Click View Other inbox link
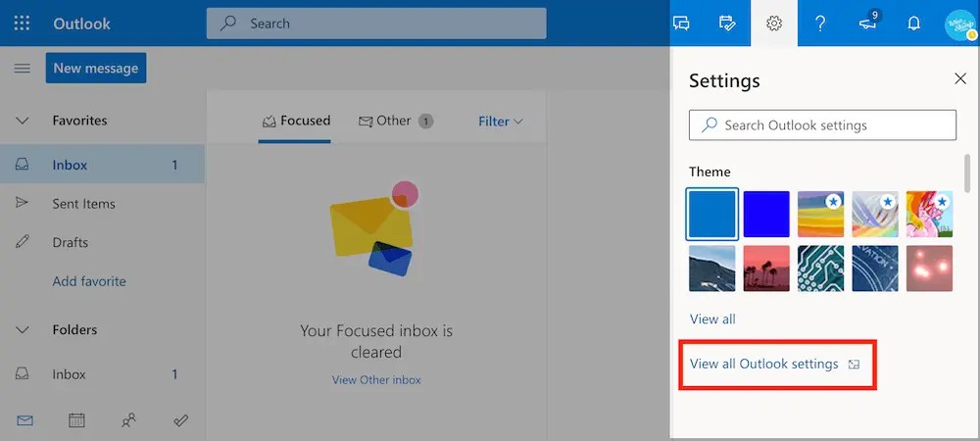Viewport: 980px width, 441px height. pyautogui.click(x=376, y=379)
